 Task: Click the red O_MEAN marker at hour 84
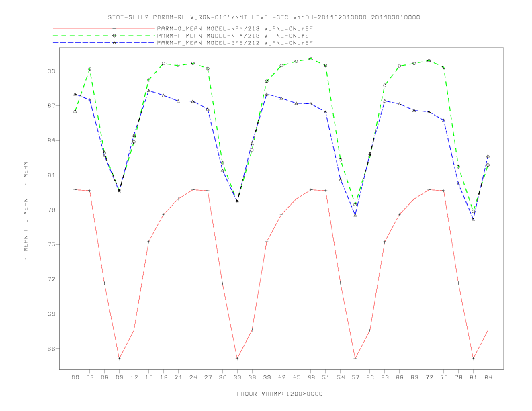click(488, 330)
